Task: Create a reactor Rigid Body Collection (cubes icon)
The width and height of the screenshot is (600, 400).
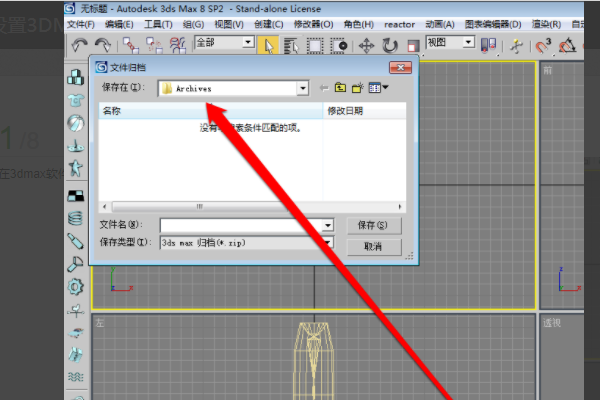Action: (x=76, y=77)
